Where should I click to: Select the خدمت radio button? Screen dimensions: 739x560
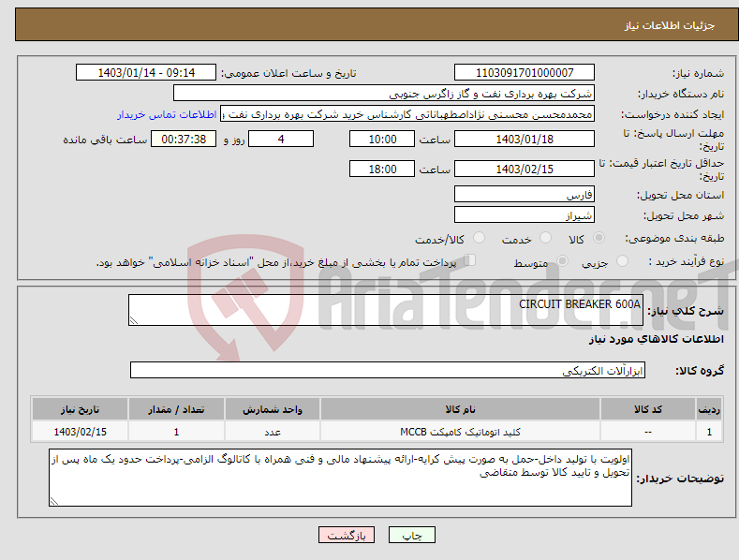click(x=545, y=238)
